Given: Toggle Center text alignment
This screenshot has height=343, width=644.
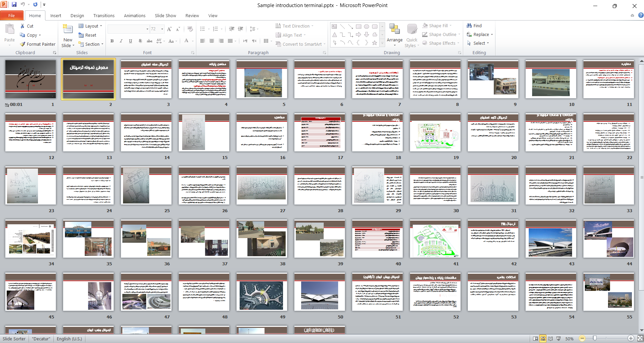Looking at the screenshot, I should 212,41.
